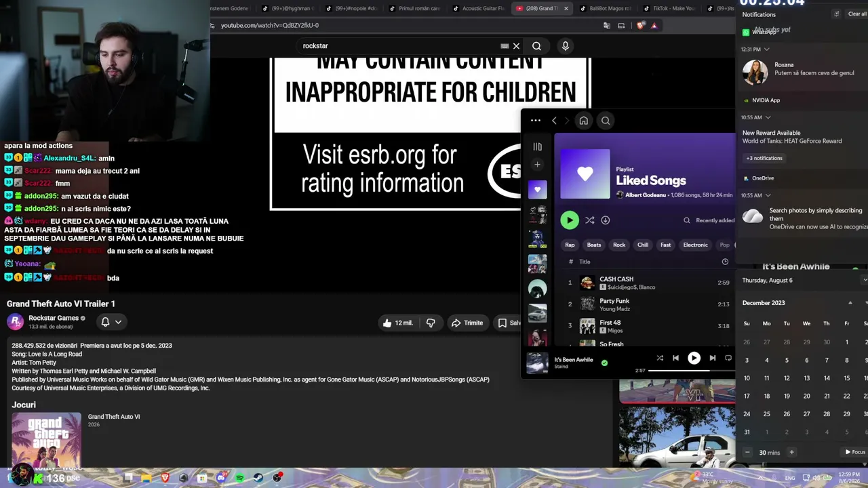Collapse the OneDrive 10:55 AM notification group
This screenshot has height=488, width=868.
pyautogui.click(x=768, y=195)
